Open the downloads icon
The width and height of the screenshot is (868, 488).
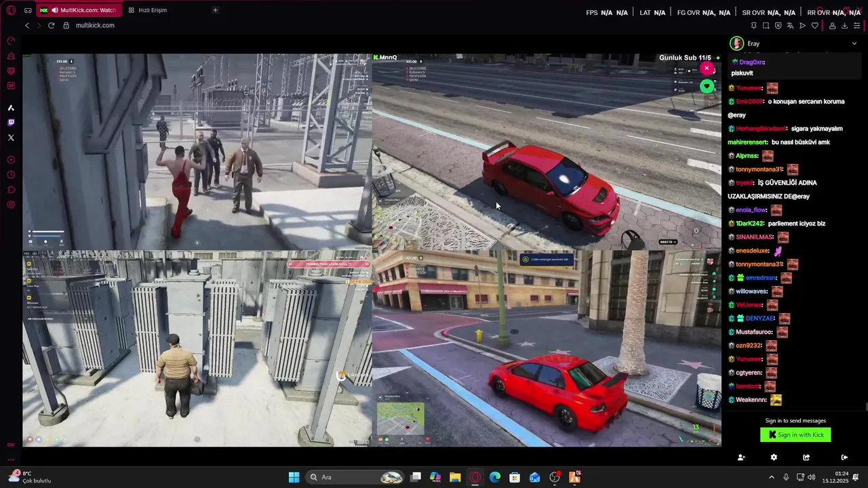(x=844, y=26)
